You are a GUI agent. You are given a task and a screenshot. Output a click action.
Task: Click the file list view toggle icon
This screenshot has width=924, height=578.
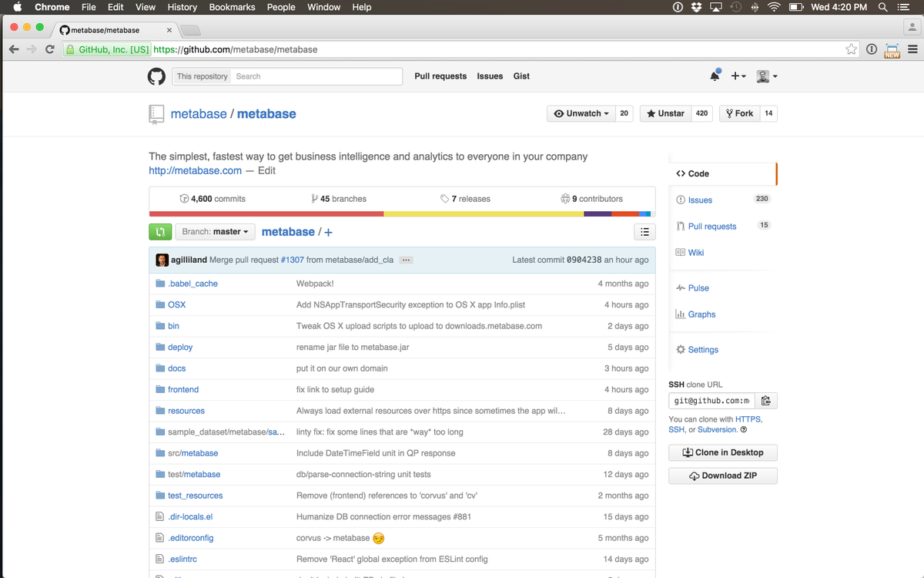point(644,231)
